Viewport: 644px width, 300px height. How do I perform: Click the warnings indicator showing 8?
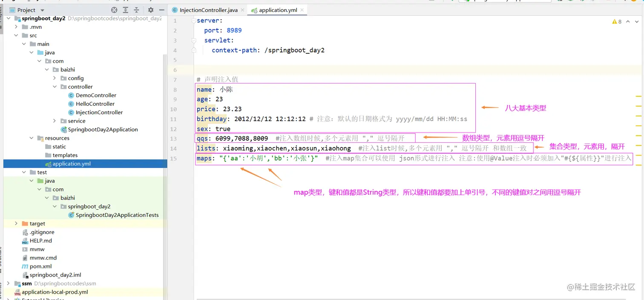[x=617, y=21]
